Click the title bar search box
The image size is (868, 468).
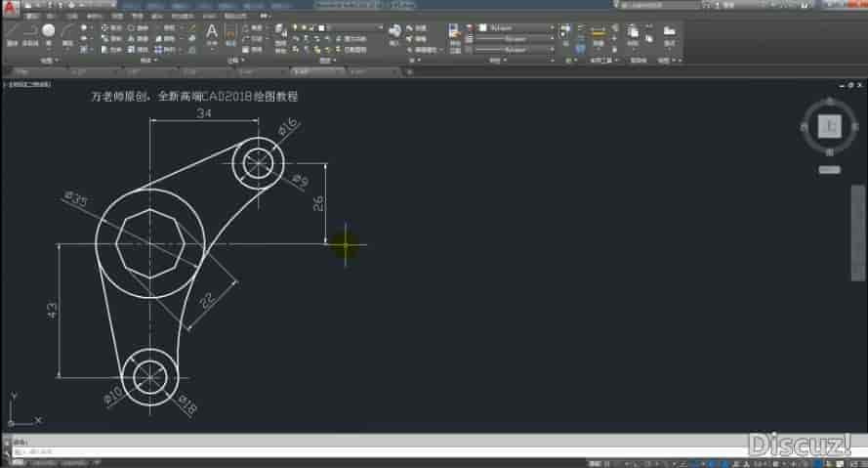659,5
